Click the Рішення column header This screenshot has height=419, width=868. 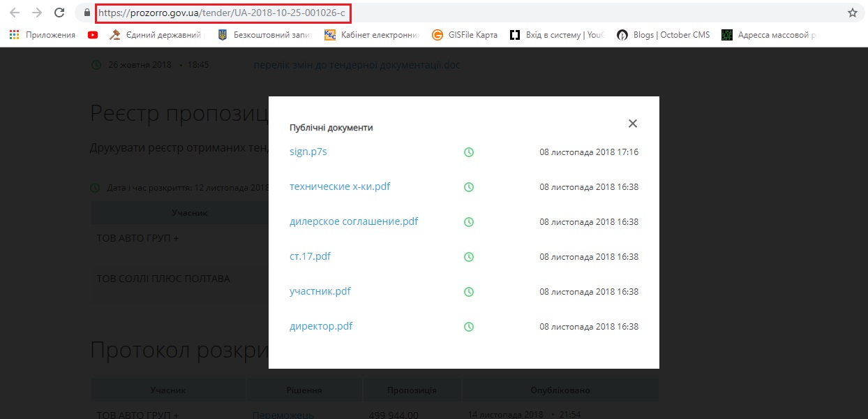pyautogui.click(x=304, y=390)
